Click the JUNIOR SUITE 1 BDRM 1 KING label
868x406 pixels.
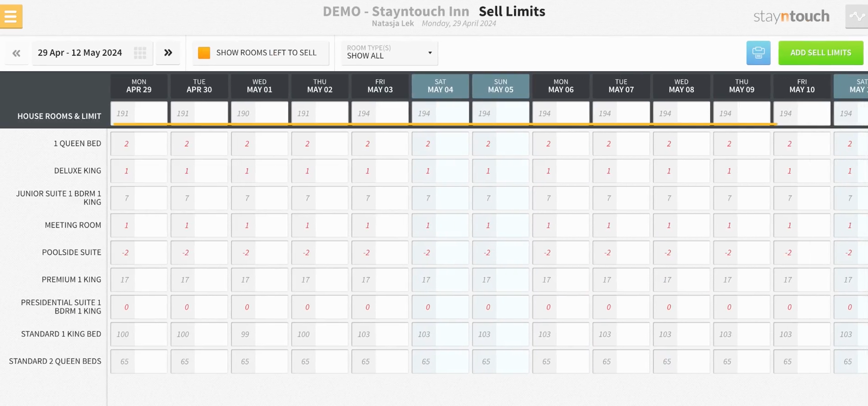(59, 198)
